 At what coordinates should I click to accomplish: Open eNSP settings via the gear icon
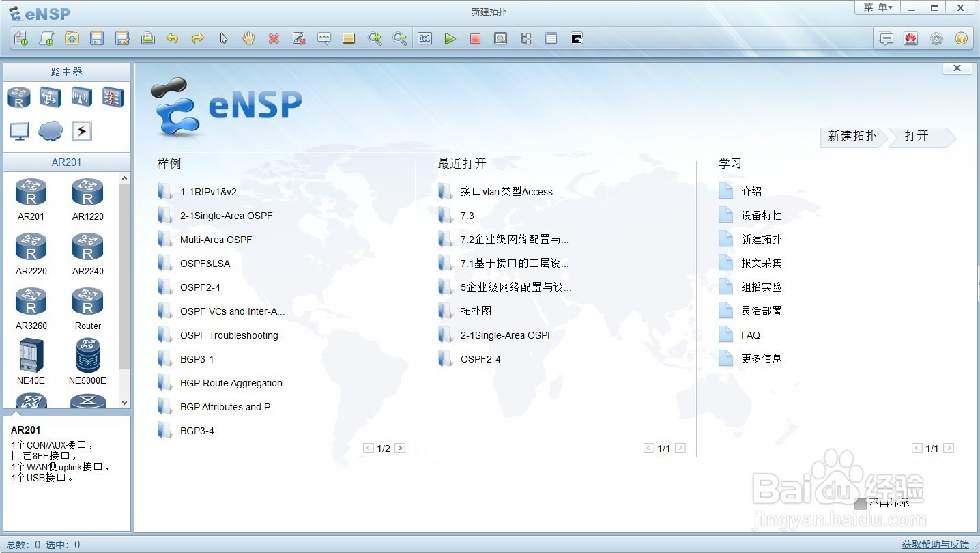click(x=936, y=38)
